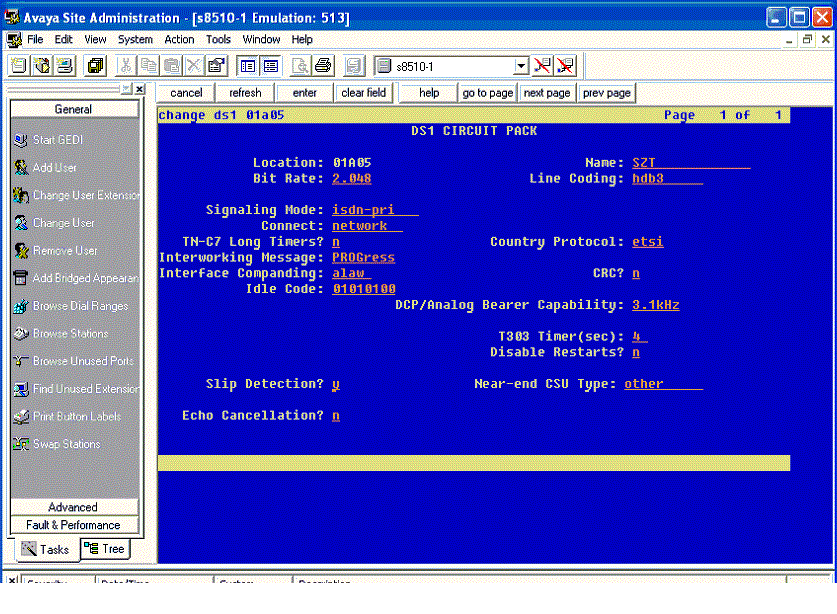
Task: Click the first disconnect icon beside the s8510-1 box
Action: tap(542, 66)
